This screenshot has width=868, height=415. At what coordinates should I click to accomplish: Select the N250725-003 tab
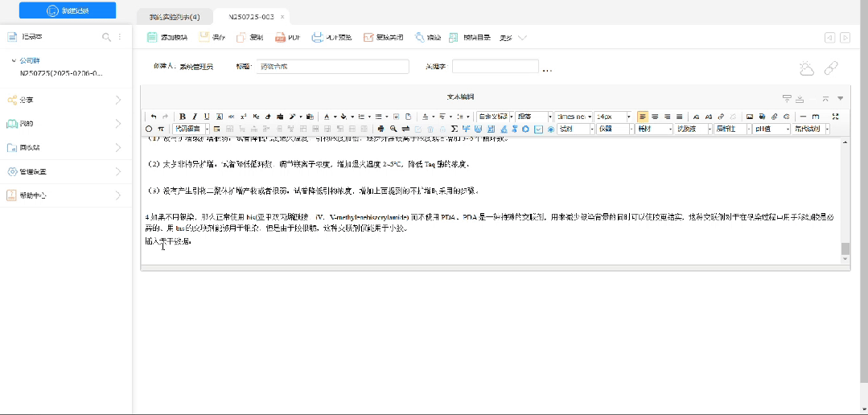pyautogui.click(x=251, y=17)
